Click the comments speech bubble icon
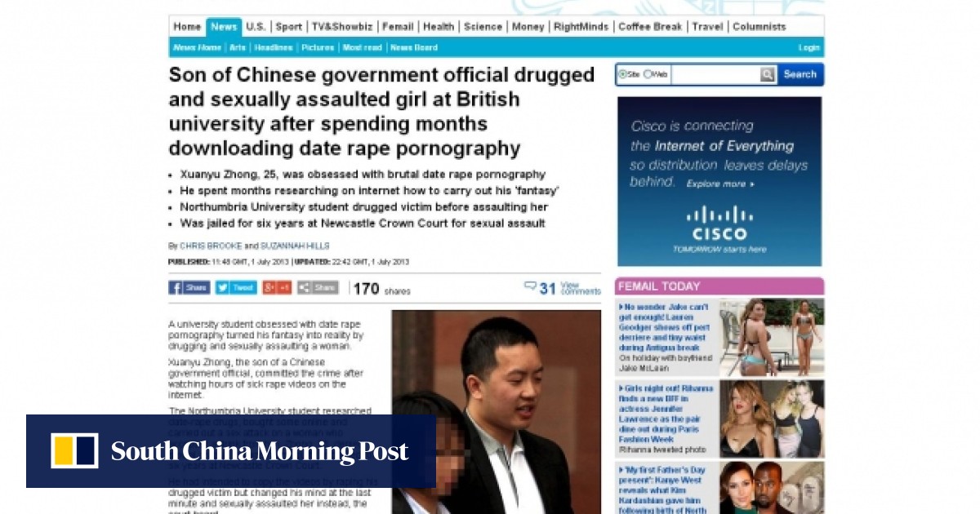The height and width of the screenshot is (514, 980). (x=530, y=286)
